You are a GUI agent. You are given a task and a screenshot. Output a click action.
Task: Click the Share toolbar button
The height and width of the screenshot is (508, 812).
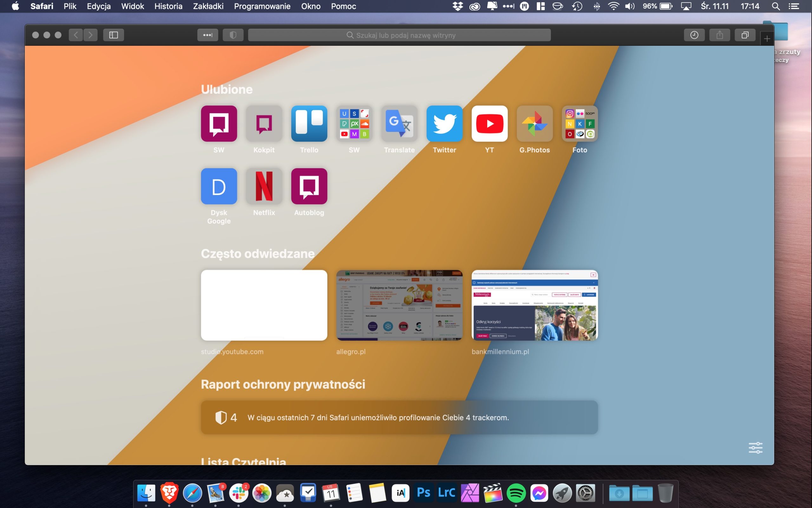tap(720, 35)
